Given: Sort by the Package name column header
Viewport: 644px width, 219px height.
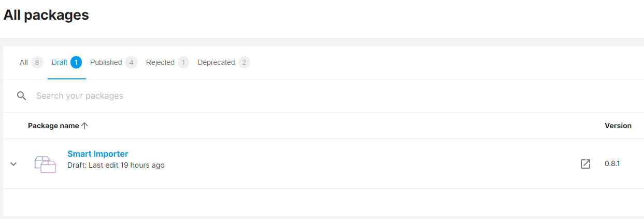Looking at the screenshot, I should (x=53, y=126).
